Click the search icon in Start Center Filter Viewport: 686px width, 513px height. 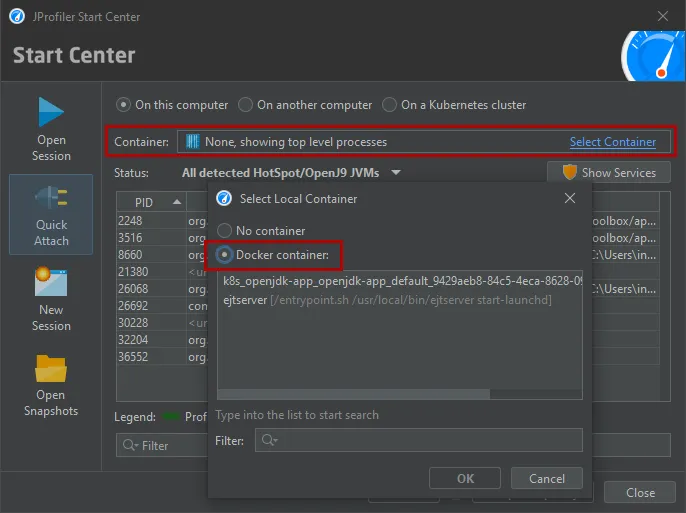point(130,445)
